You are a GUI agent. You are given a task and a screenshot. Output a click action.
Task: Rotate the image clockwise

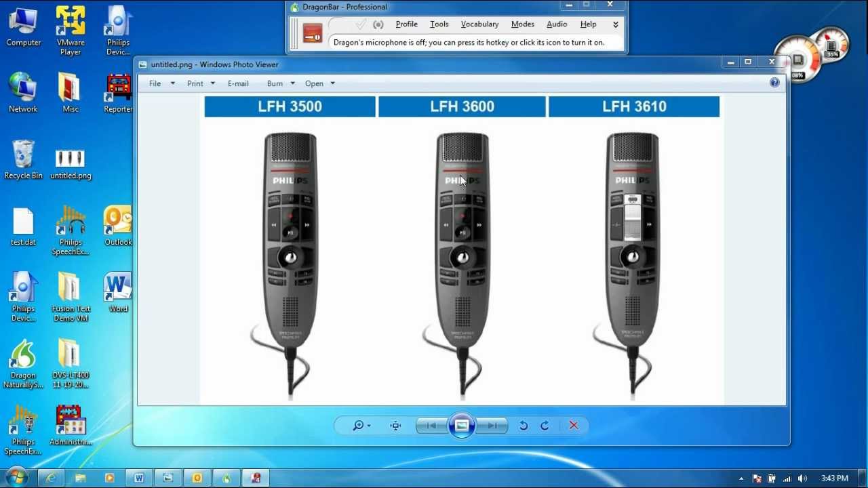(545, 426)
